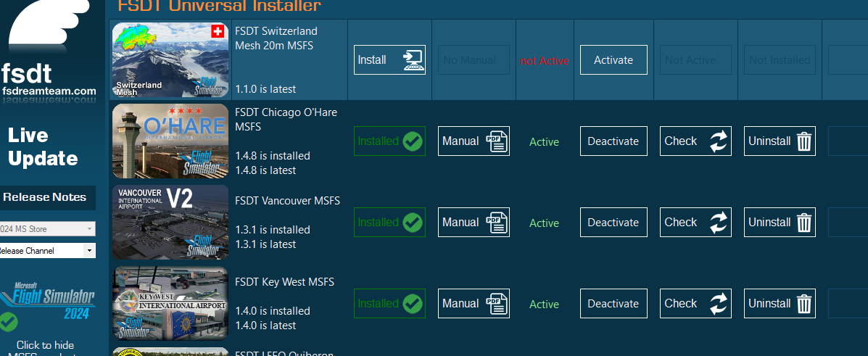Uninstall FSDT Vancouver MSFS
The height and width of the screenshot is (356, 868).
point(780,223)
